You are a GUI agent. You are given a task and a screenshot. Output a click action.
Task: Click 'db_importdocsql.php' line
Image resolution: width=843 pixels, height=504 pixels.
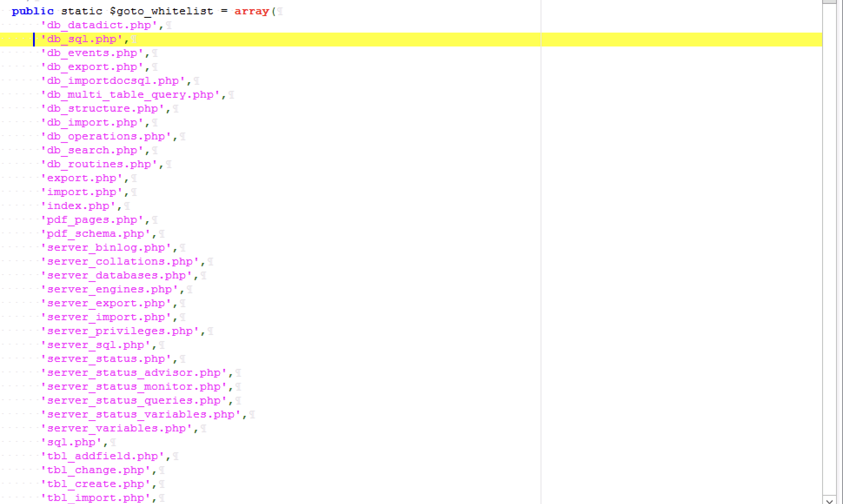[x=113, y=81]
